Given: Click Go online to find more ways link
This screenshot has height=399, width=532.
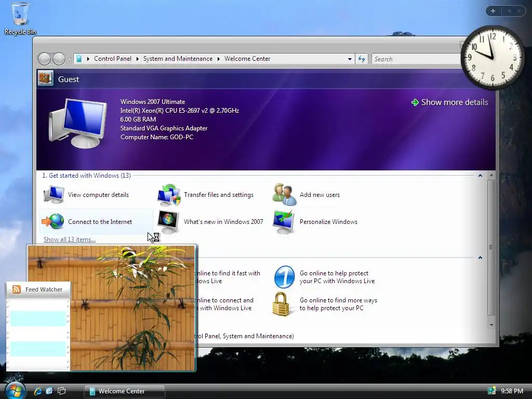Looking at the screenshot, I should [338, 304].
